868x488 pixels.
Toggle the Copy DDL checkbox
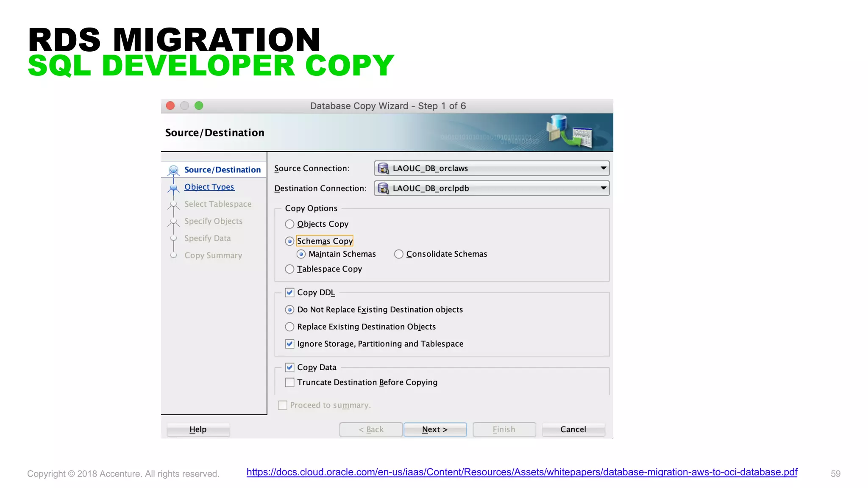[289, 293]
